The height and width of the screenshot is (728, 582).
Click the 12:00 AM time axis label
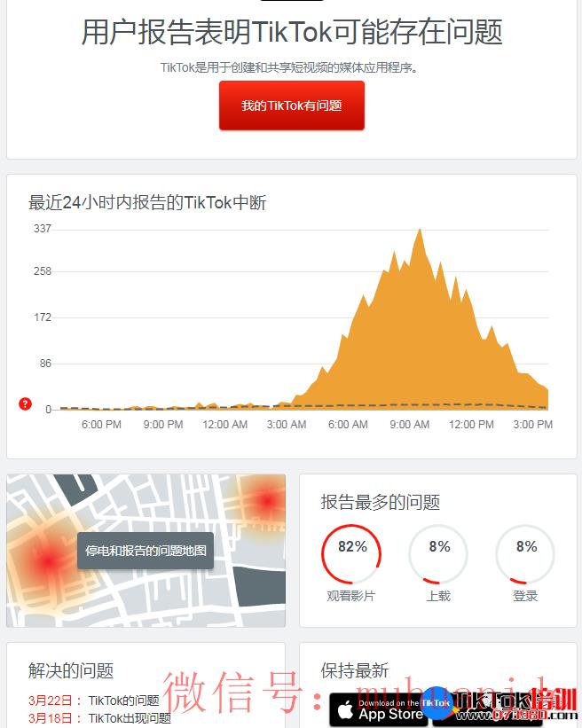point(224,425)
